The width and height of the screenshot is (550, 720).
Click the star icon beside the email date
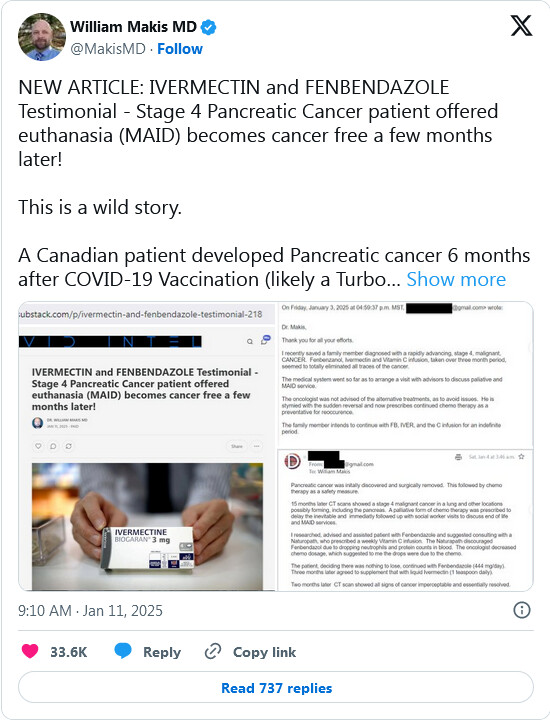[521, 457]
